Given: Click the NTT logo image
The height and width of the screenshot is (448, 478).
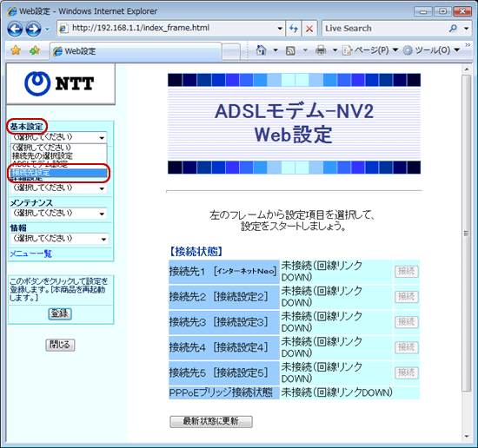Looking at the screenshot, I should coord(60,83).
